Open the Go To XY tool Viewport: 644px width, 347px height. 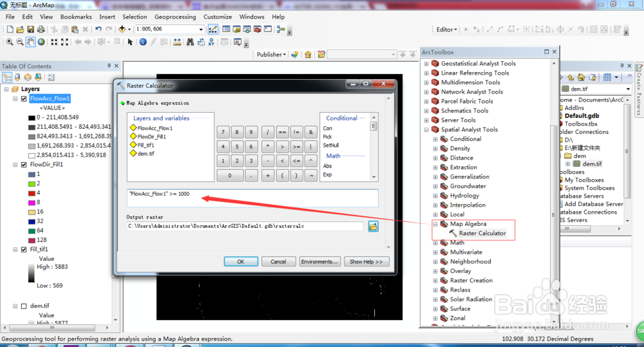[211, 42]
